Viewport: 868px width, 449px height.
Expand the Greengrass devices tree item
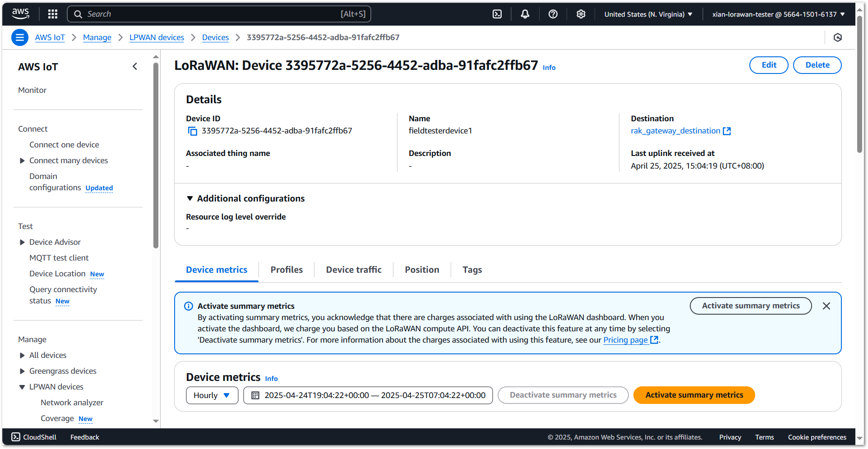pyautogui.click(x=22, y=371)
